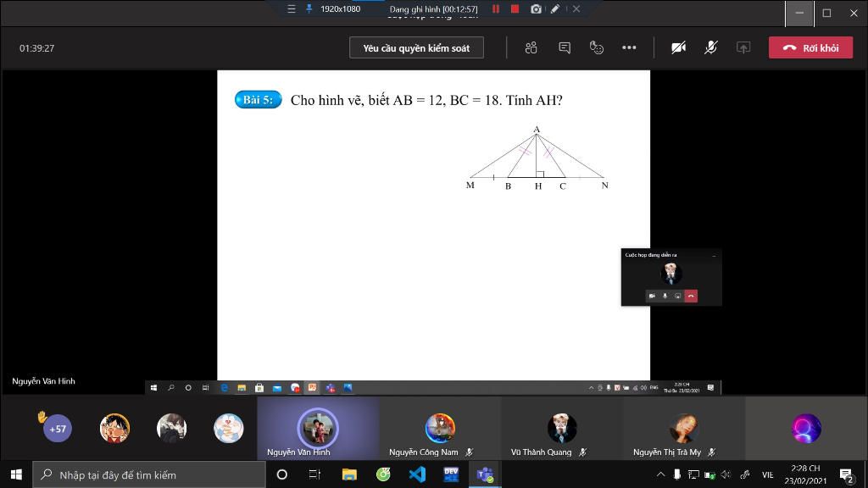Leave meeting with Rời khỏi button
The image size is (868, 488).
point(810,48)
